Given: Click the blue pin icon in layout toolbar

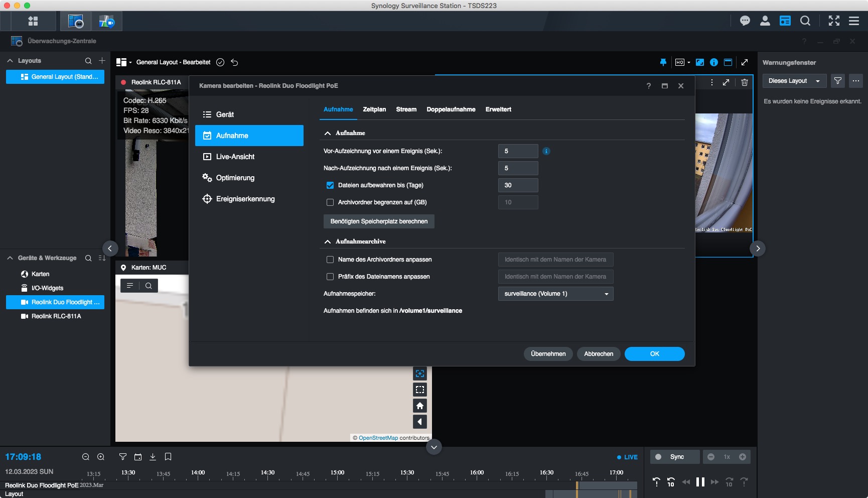Looking at the screenshot, I should (x=663, y=62).
